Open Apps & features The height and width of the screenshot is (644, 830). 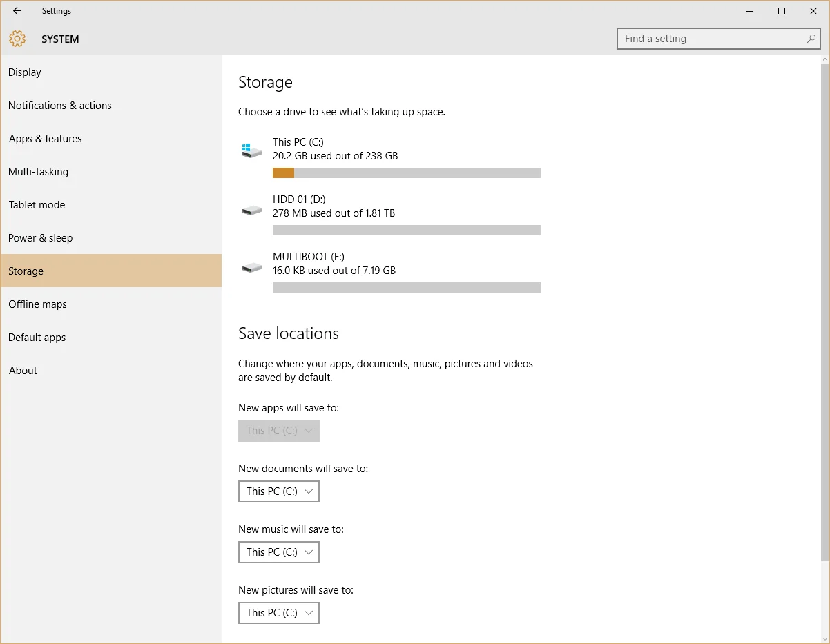coord(110,139)
